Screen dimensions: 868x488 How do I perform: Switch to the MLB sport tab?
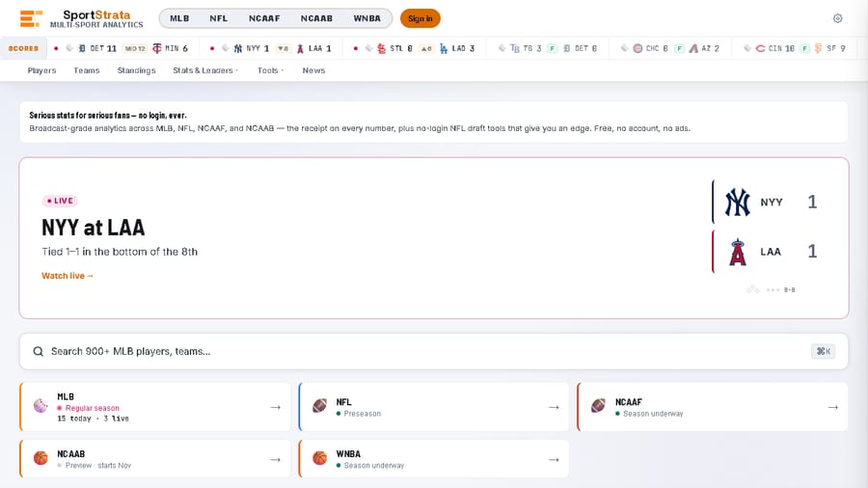(179, 18)
